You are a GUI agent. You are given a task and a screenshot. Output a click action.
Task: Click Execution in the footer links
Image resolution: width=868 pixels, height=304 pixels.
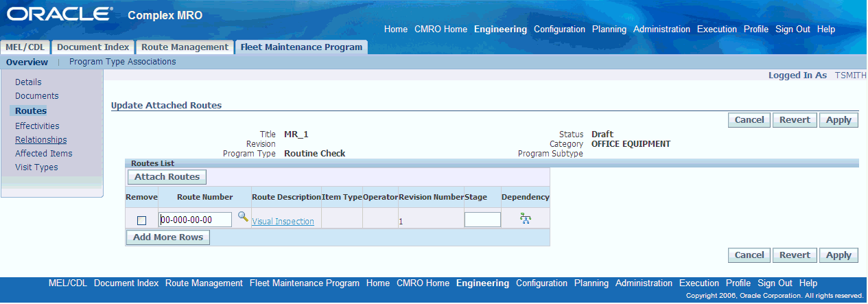coord(699,283)
